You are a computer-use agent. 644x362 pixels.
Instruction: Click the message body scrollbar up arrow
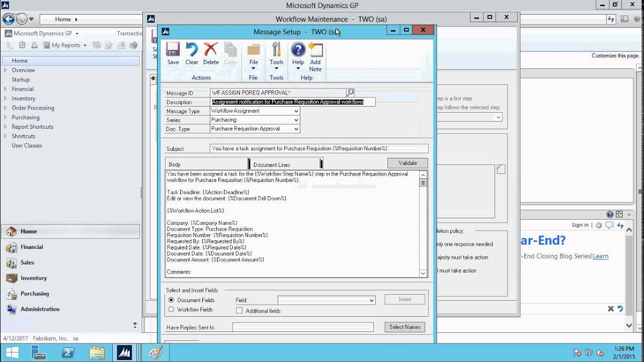423,175
